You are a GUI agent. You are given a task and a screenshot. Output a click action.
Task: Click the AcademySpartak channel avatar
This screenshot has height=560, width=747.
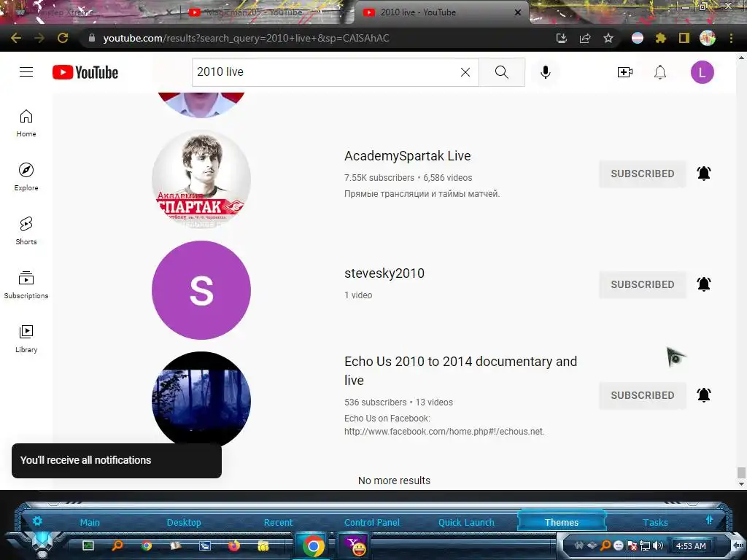click(201, 179)
